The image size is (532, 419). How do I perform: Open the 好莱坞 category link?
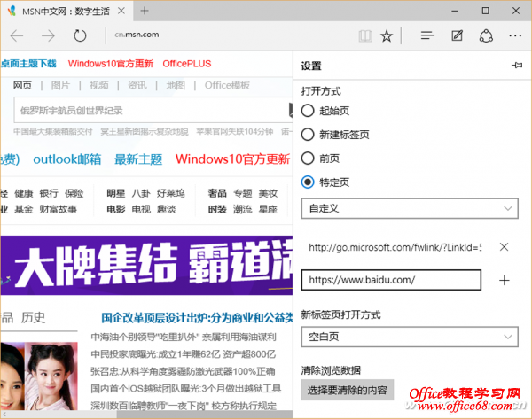[170, 193]
